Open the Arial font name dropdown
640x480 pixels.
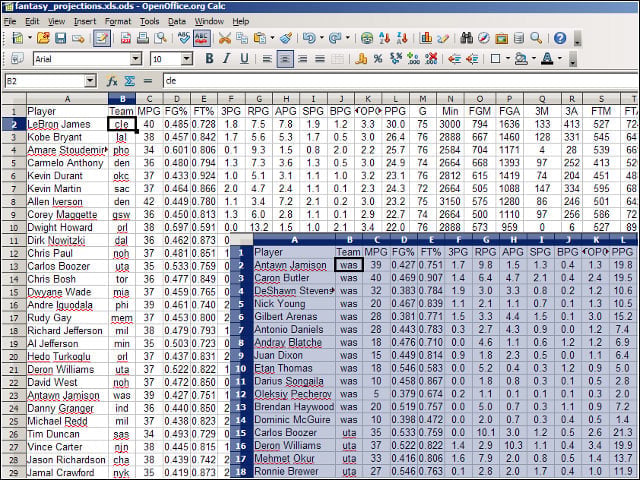click(136, 59)
